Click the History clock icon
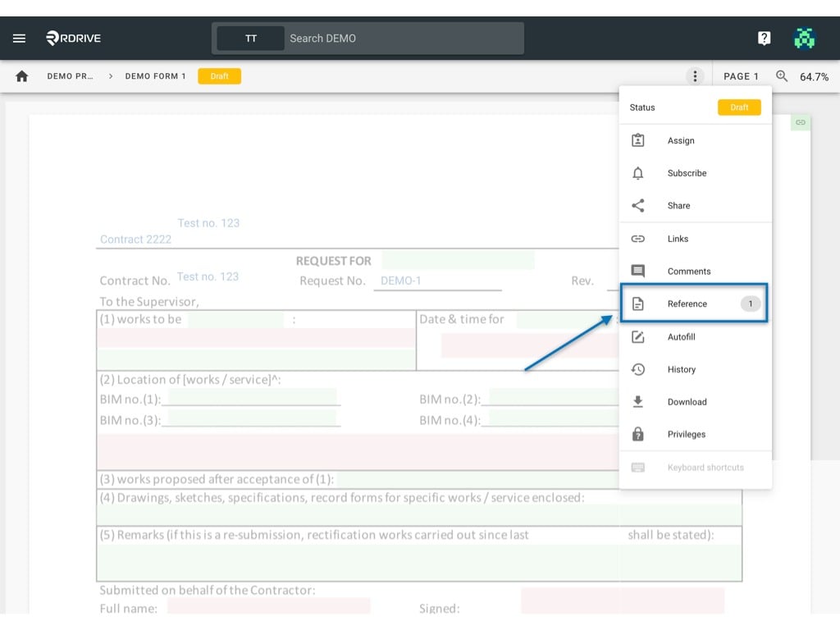This screenshot has width=840, height=630. (x=637, y=369)
